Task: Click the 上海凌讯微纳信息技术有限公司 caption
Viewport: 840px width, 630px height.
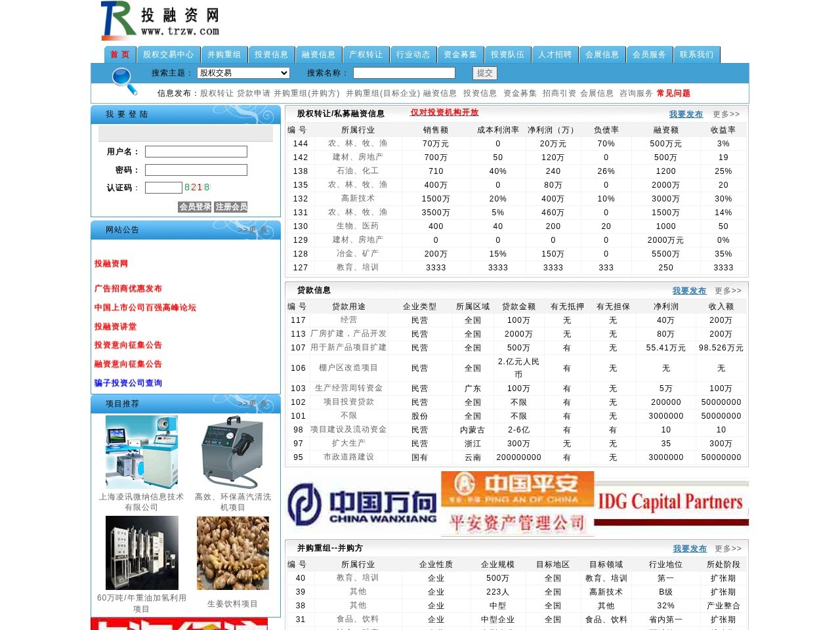Action: tap(142, 502)
